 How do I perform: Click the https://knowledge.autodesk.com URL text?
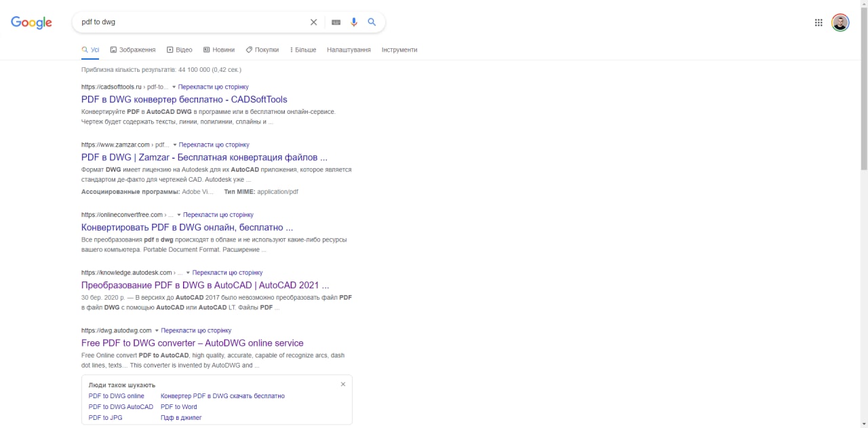pos(127,273)
